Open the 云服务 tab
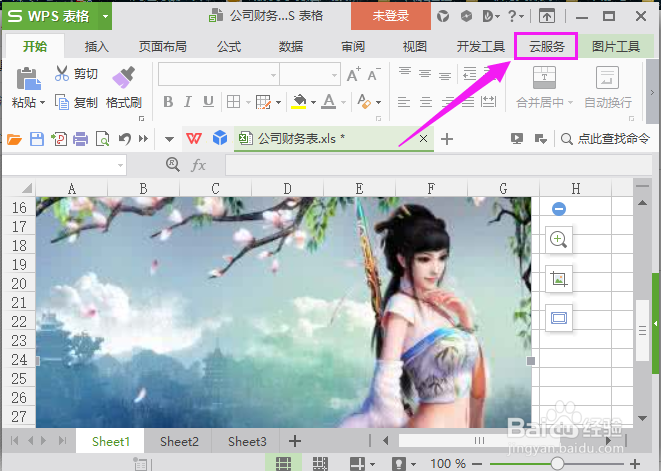Screen dimensions: 661x471 point(546,46)
